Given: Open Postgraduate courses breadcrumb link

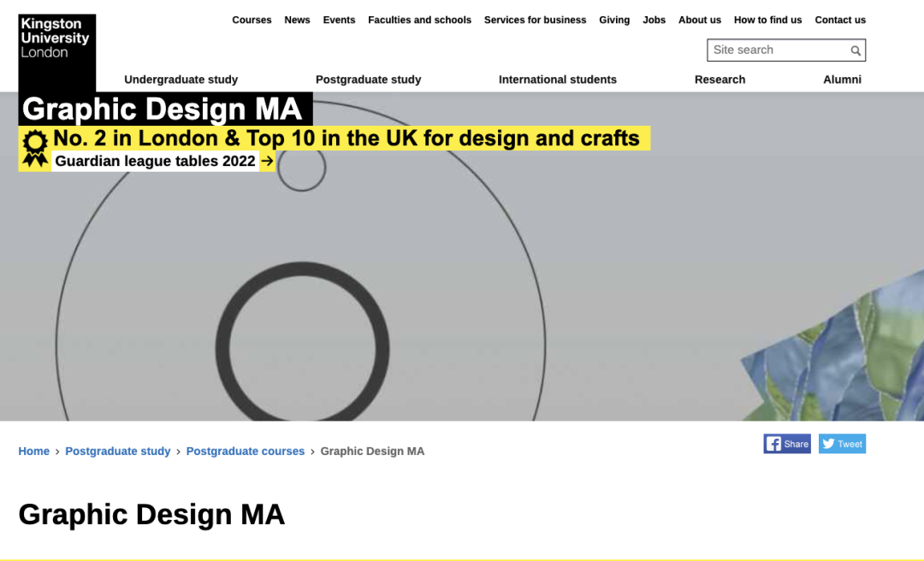Looking at the screenshot, I should (246, 452).
